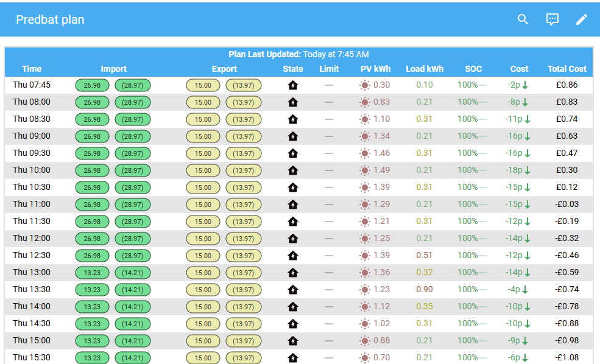Click the 0.10 load value for Thu 07:45

[x=425, y=85]
